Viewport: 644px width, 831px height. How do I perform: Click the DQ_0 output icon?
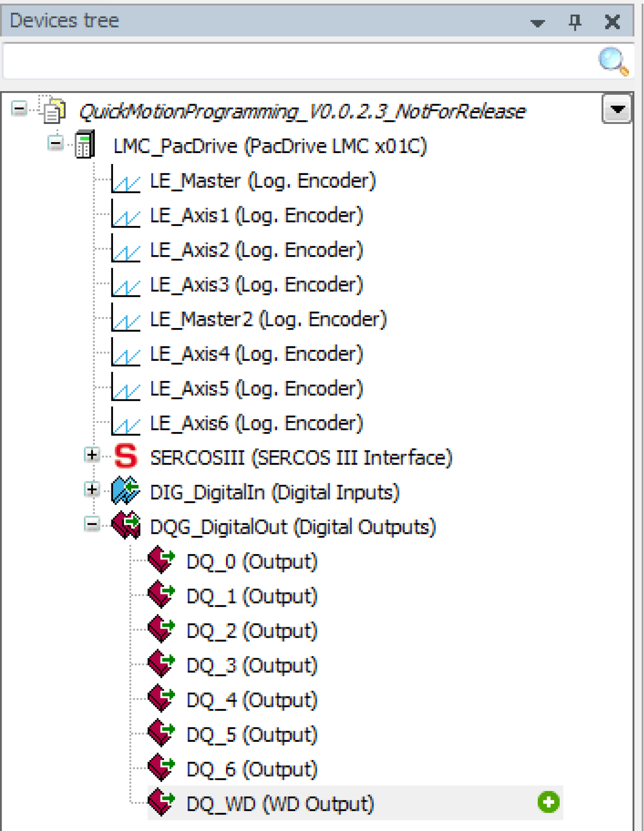pyautogui.click(x=161, y=560)
